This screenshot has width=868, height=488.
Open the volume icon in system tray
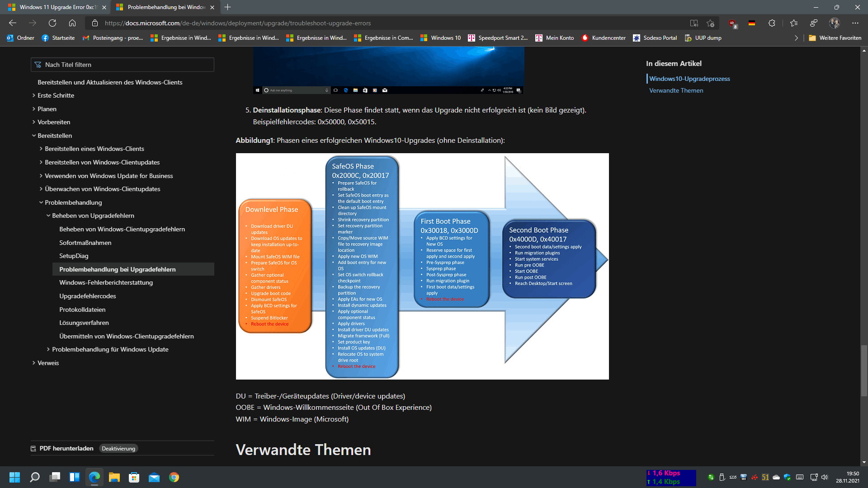[825, 477]
